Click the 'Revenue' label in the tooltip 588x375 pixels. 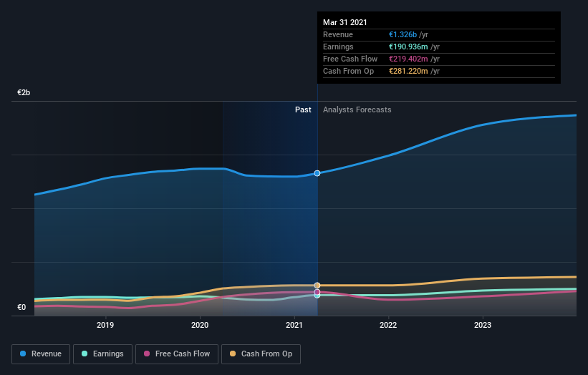click(338, 35)
